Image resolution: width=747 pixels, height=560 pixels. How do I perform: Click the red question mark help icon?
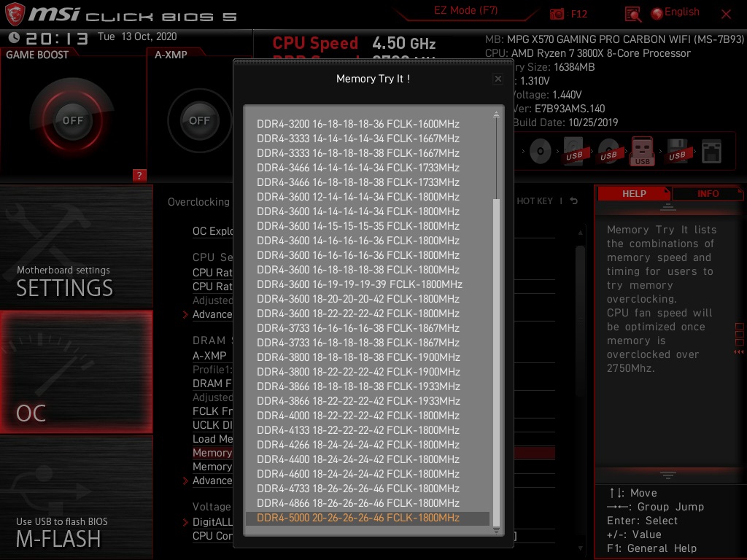(x=140, y=176)
